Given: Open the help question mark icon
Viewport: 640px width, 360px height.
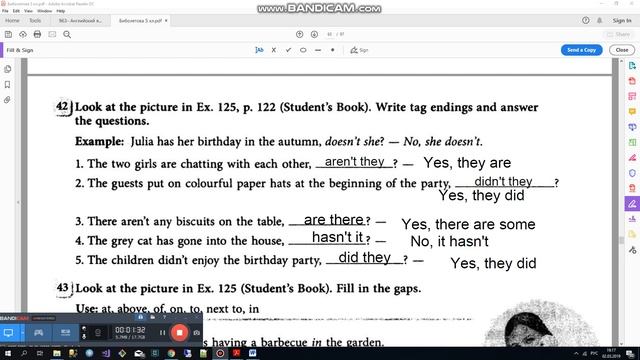Looking at the screenshot, I should point(585,20).
